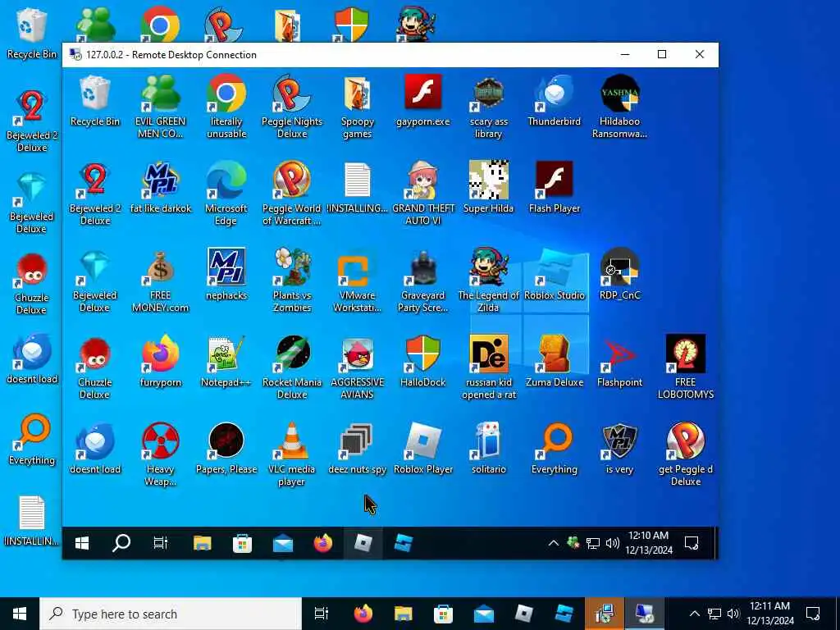Open literally unusable Chrome shortcut in remote
Image resolution: width=840 pixels, height=630 pixels.
click(226, 94)
